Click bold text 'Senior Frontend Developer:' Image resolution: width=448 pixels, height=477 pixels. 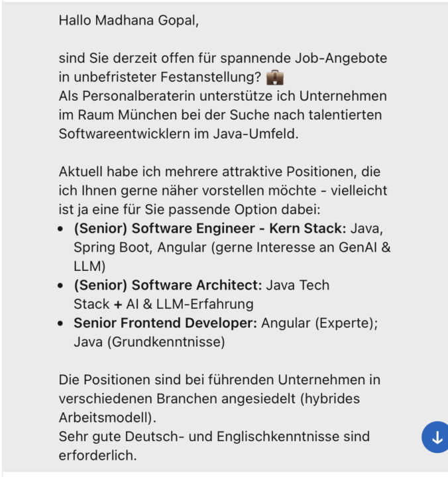(x=165, y=323)
